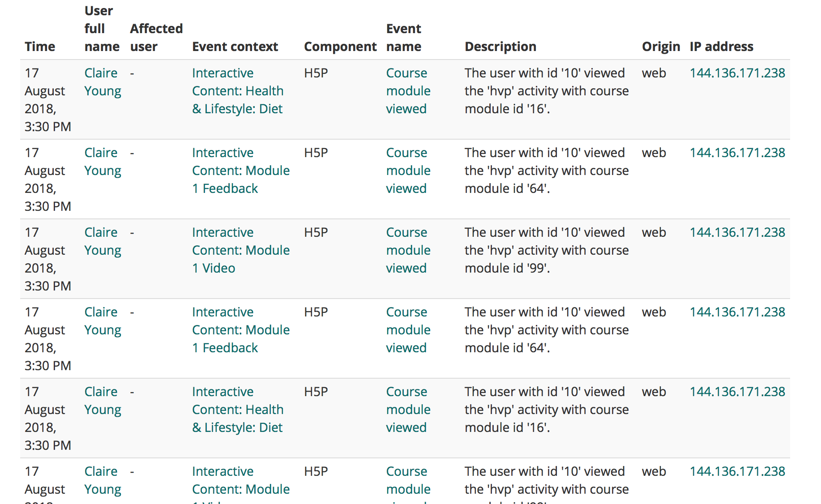Click Course module viewed event in fourth row
This screenshot has width=821, height=504.
click(x=407, y=329)
